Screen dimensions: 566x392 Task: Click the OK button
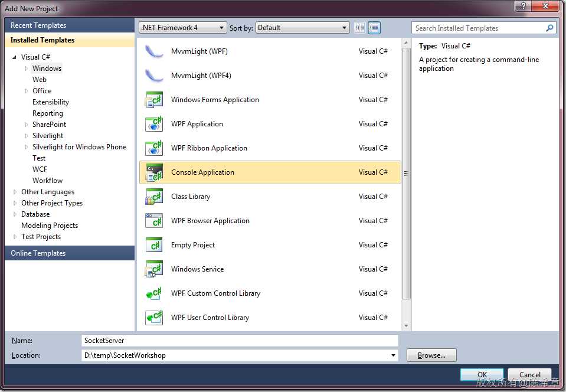(482, 375)
